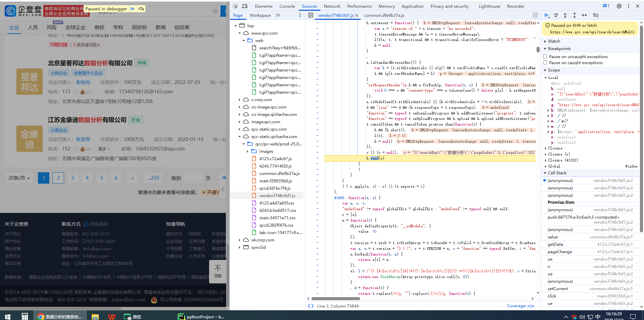Step out of current function

575,15
